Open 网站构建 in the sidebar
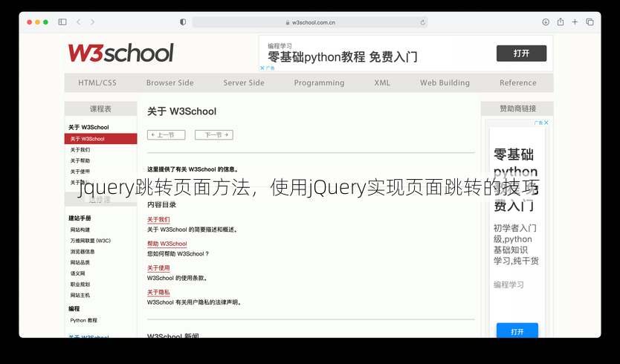The width and height of the screenshot is (620, 364). point(80,230)
